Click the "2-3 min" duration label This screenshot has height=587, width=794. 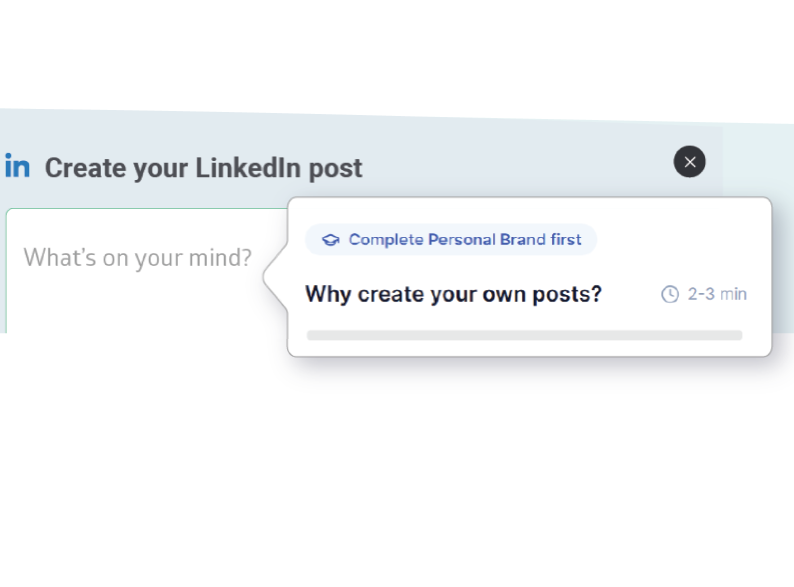coord(717,294)
